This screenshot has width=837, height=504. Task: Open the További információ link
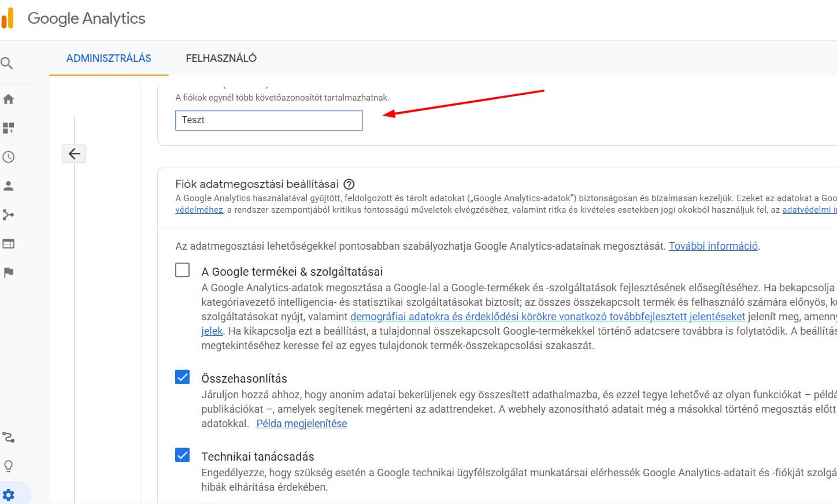[x=713, y=246]
